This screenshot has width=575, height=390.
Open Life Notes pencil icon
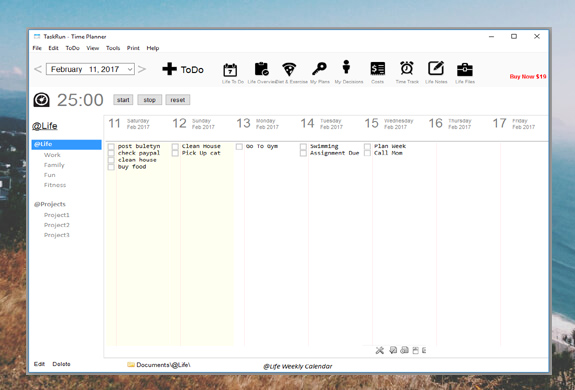click(436, 68)
